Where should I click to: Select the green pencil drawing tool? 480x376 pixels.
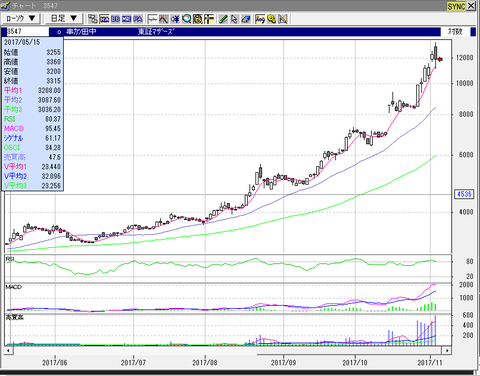223,19
